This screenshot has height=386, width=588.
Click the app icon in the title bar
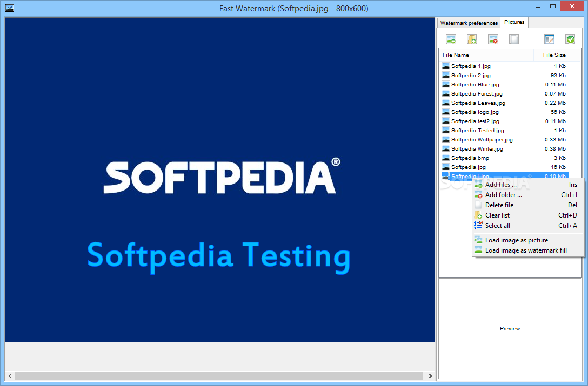coord(10,8)
